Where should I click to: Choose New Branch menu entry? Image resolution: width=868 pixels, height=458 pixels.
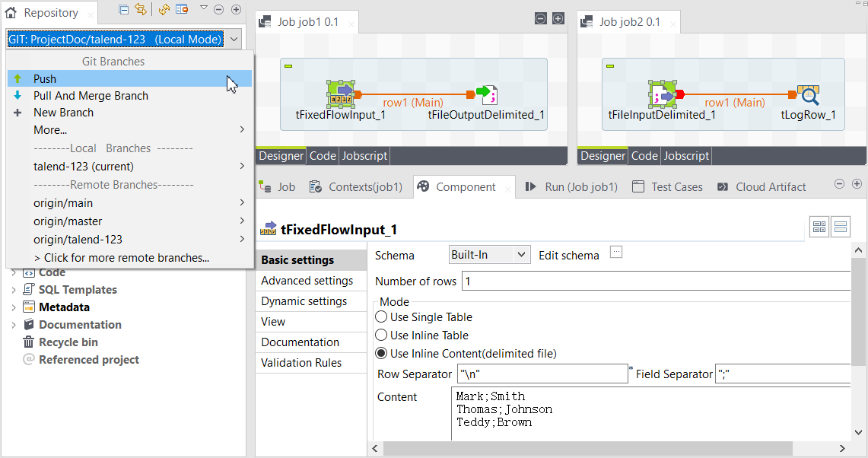(129, 113)
